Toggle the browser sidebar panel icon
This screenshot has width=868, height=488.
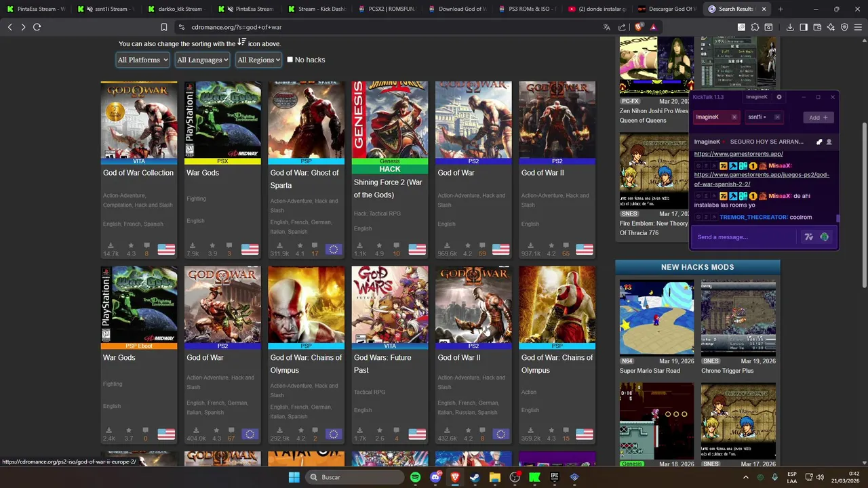click(x=804, y=27)
